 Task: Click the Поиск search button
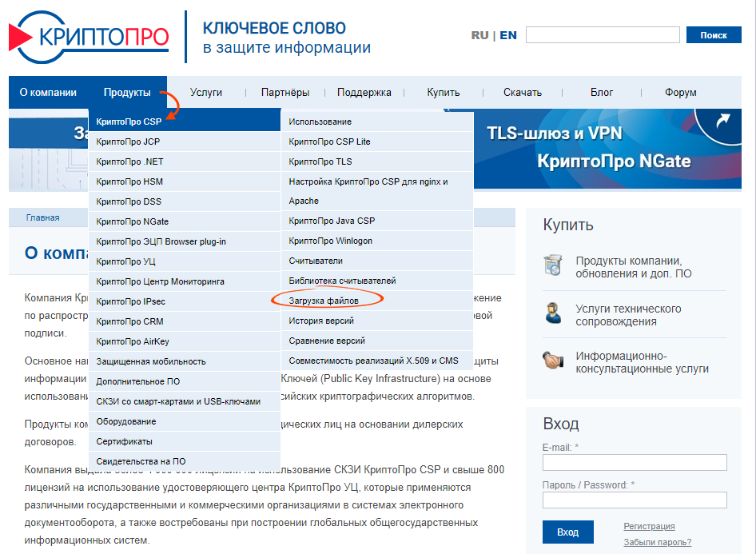click(x=714, y=34)
